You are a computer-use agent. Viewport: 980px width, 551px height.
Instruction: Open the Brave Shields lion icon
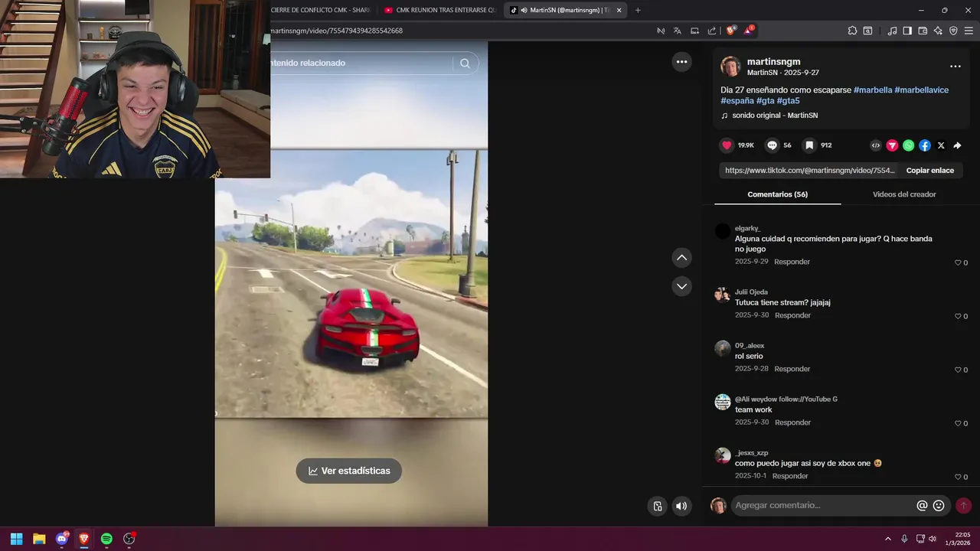pyautogui.click(x=730, y=31)
